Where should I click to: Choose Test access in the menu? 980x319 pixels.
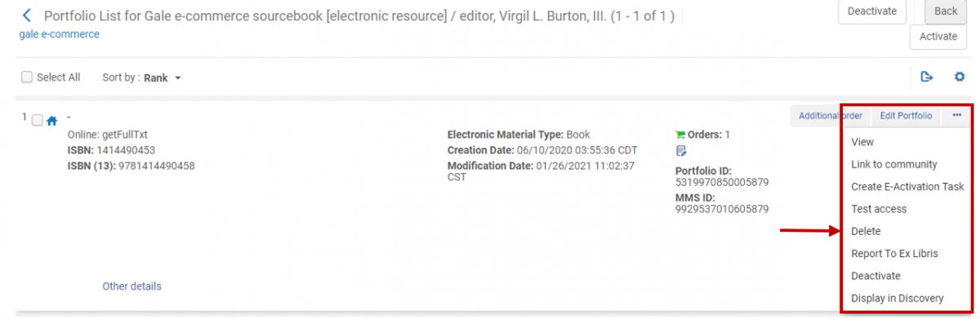(x=879, y=209)
